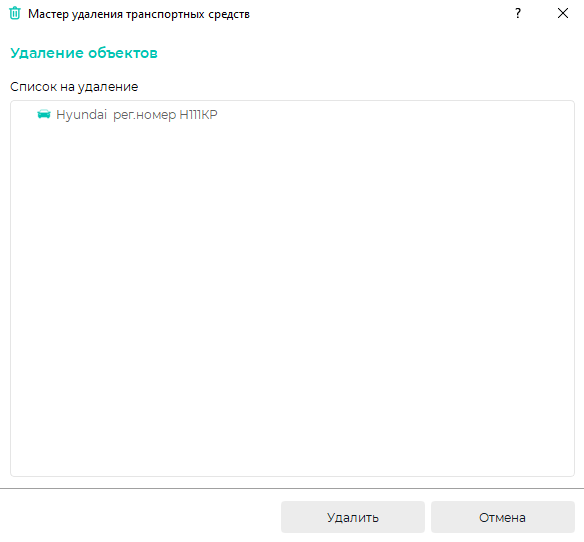Click the Удаление объектов heading
584x542 pixels.
pos(84,53)
